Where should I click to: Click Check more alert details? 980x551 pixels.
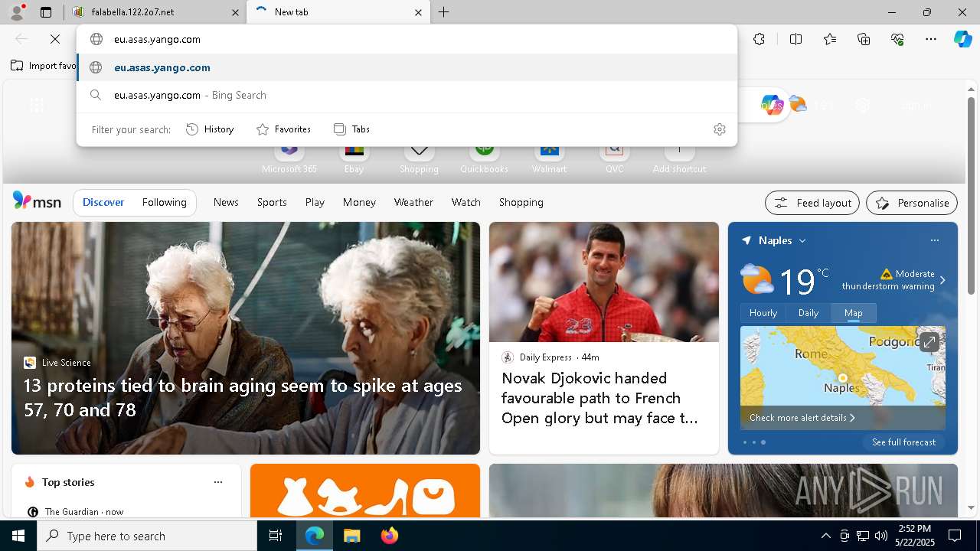coord(802,418)
